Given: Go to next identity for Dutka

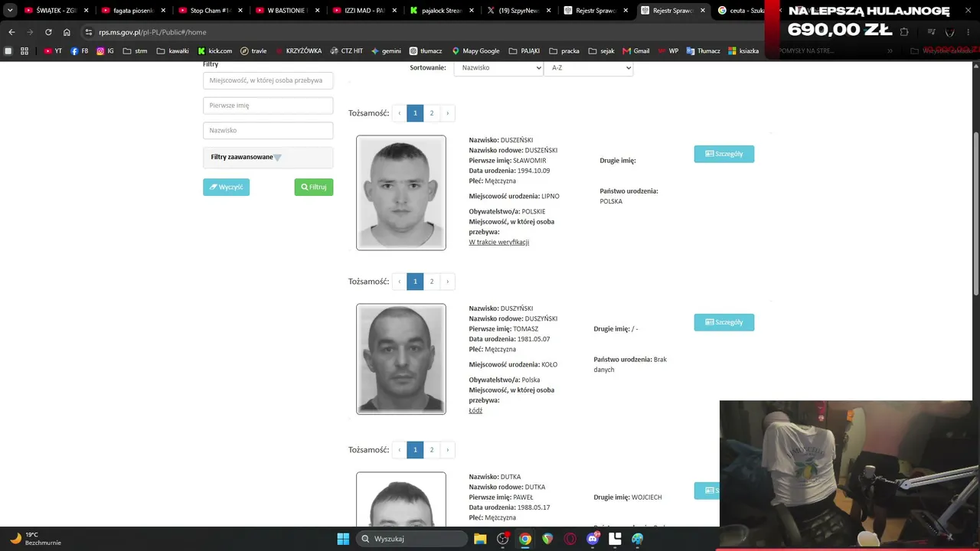Looking at the screenshot, I should (448, 450).
